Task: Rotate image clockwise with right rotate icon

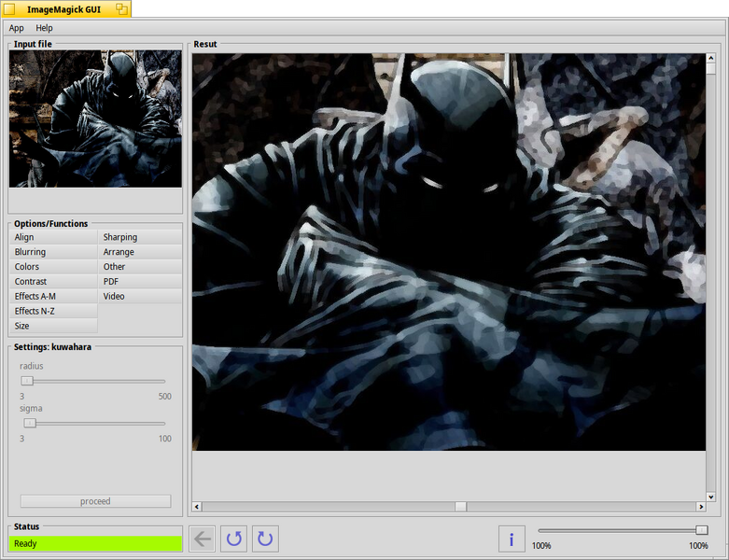Action: 265,539
